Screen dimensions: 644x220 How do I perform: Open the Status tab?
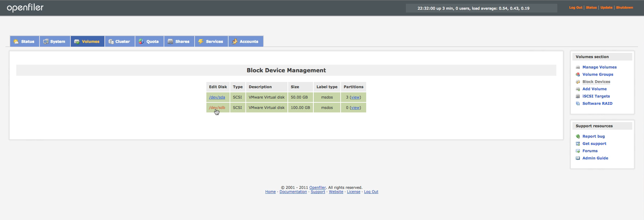[25, 41]
